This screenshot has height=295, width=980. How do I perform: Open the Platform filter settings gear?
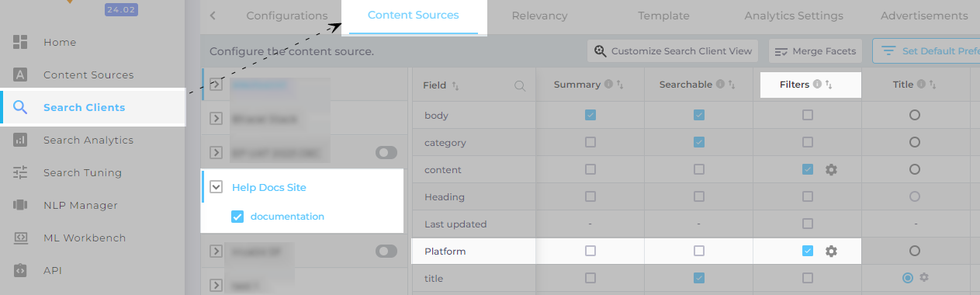point(831,251)
